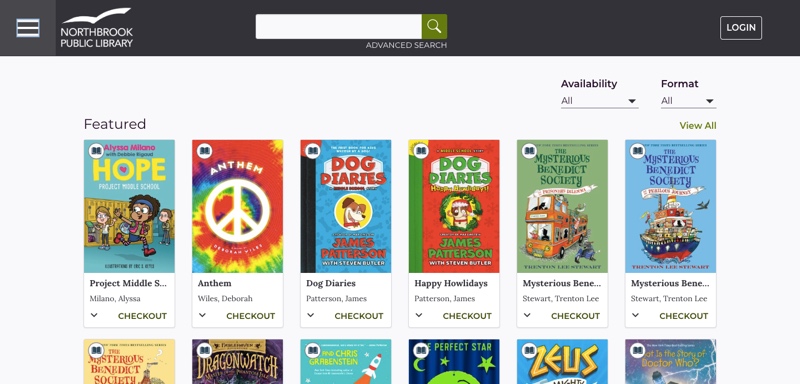Viewport: 800px width, 384px height.
Task: Checkout the Perilous Journey cover book
Action: click(684, 316)
